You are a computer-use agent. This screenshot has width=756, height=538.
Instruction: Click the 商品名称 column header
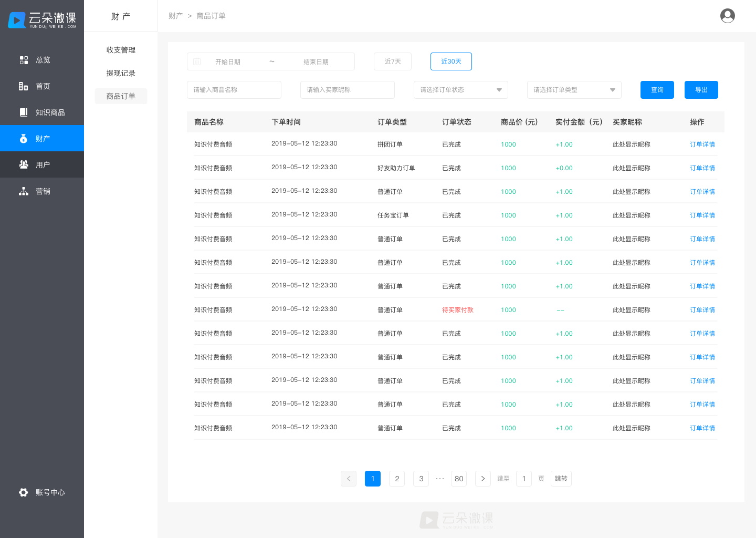(x=209, y=122)
